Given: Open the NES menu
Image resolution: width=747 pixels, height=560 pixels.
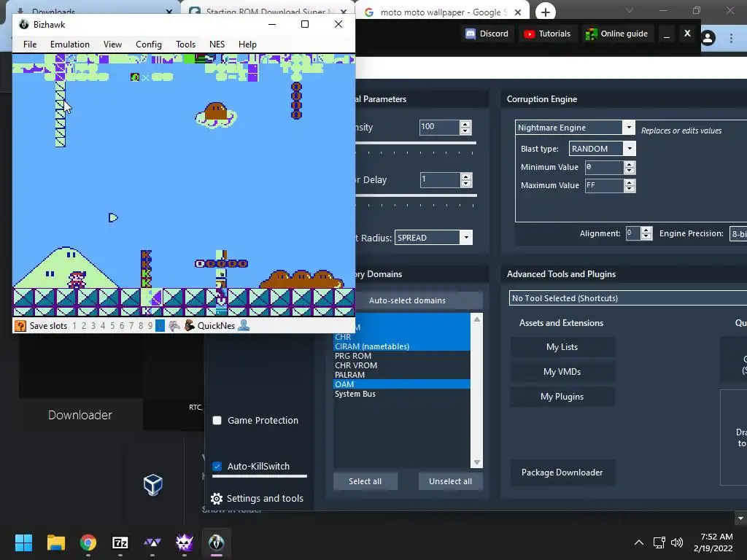Looking at the screenshot, I should [x=217, y=44].
